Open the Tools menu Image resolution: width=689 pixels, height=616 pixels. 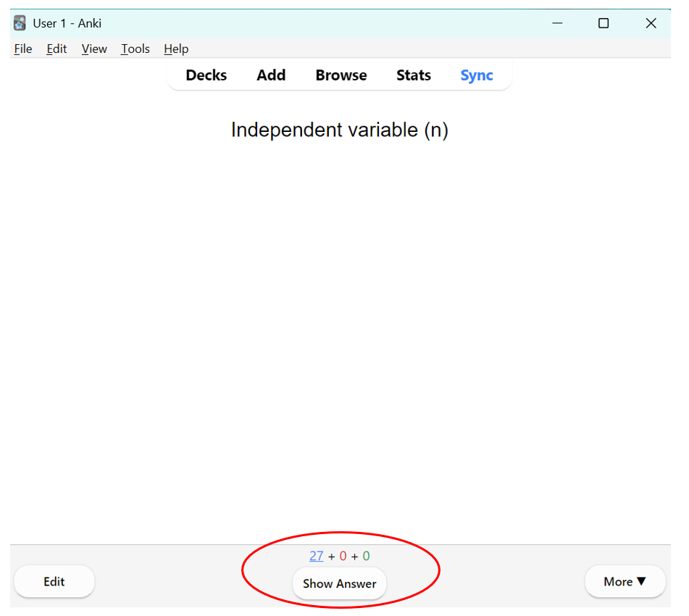[135, 49]
